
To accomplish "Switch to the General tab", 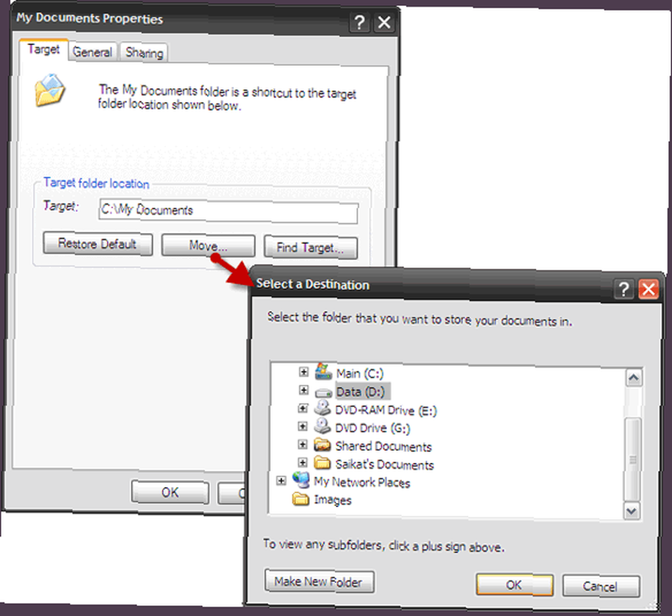I will click(93, 52).
